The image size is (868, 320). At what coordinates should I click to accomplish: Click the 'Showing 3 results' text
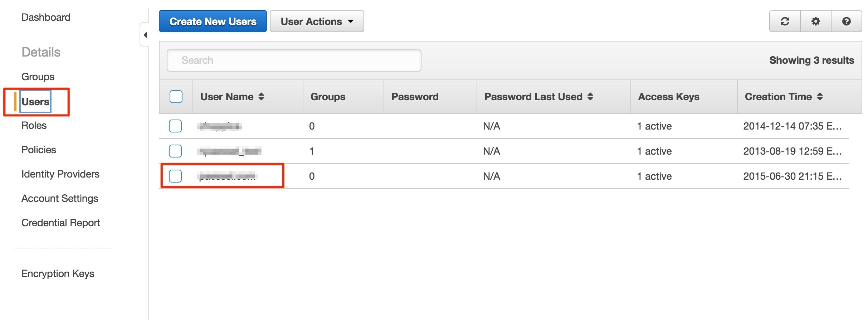pos(812,60)
